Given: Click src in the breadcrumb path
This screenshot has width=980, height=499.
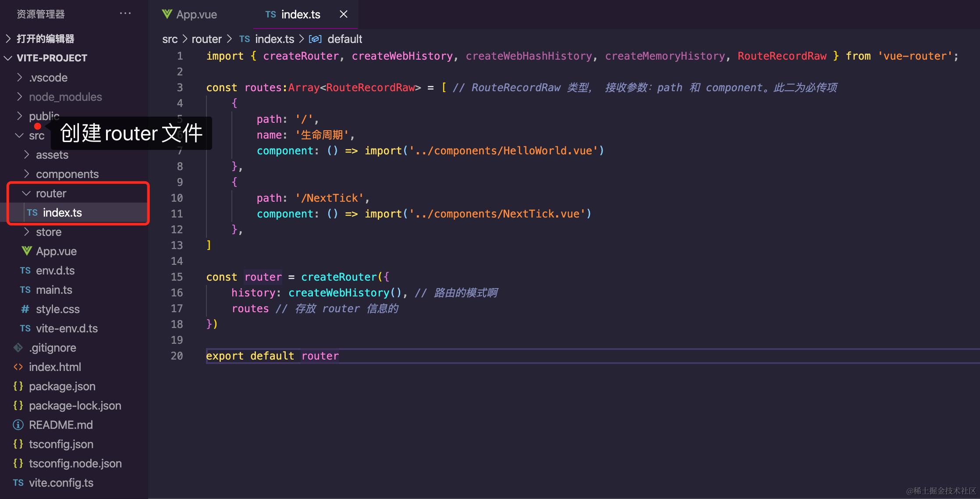Looking at the screenshot, I should click(x=170, y=39).
